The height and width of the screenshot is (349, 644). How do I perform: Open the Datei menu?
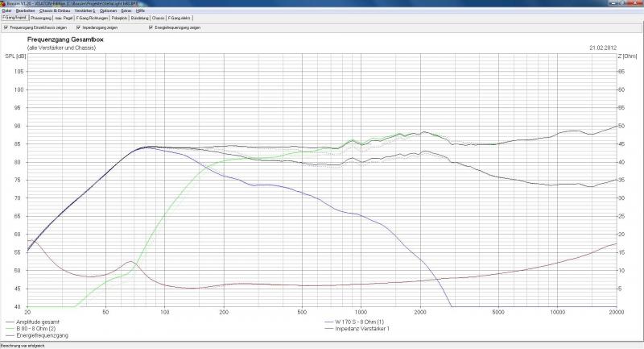point(6,10)
